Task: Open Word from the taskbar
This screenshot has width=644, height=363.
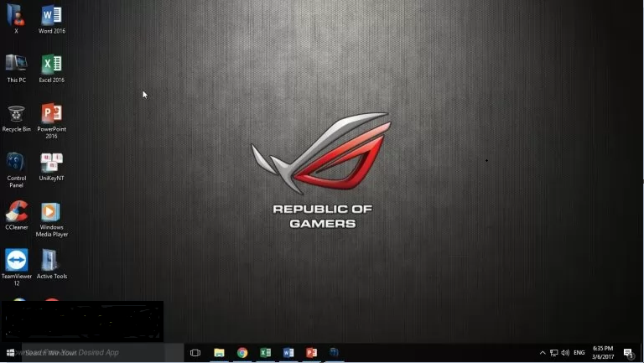Action: pyautogui.click(x=288, y=353)
